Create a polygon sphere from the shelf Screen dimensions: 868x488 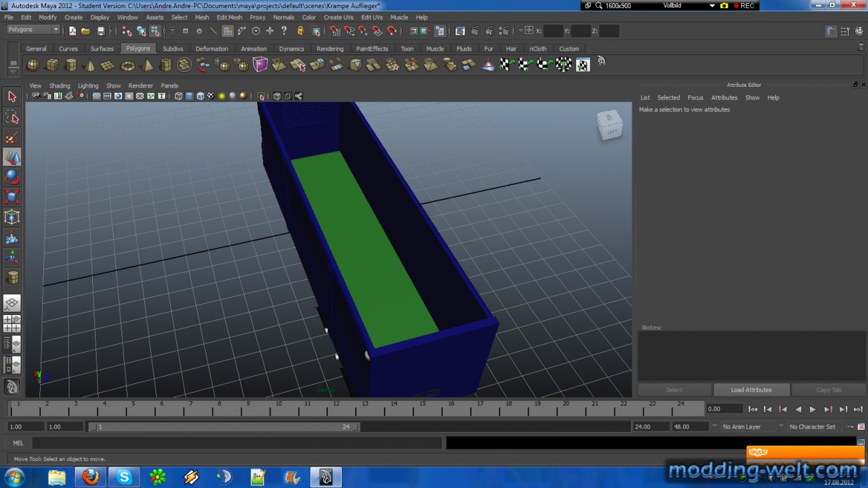[33, 65]
